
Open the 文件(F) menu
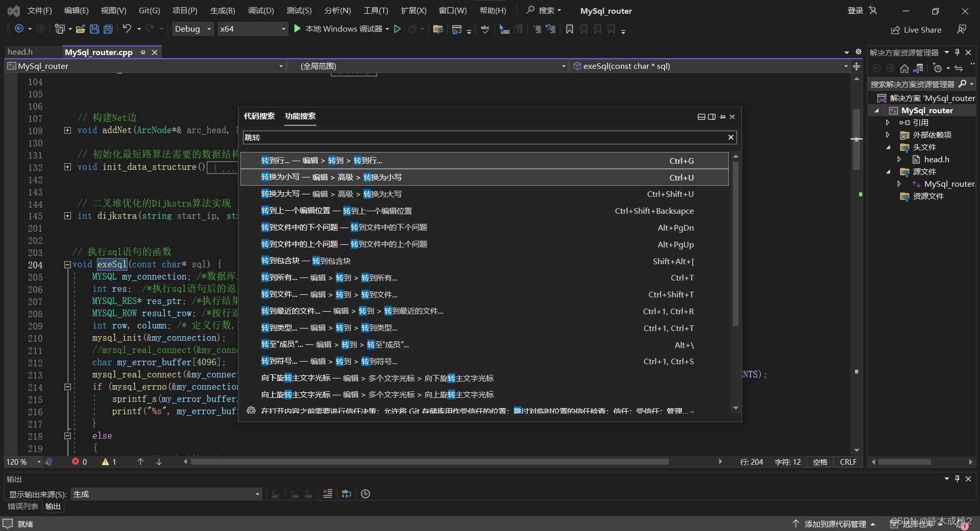click(39, 11)
